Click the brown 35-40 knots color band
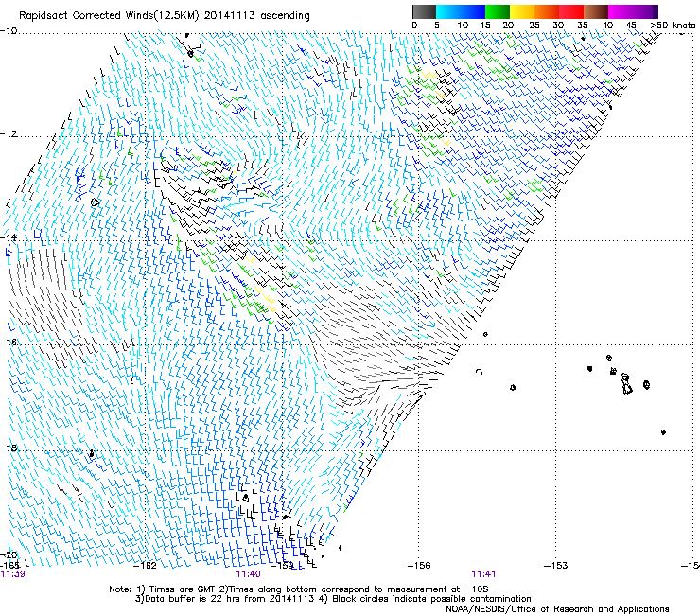 pos(596,11)
